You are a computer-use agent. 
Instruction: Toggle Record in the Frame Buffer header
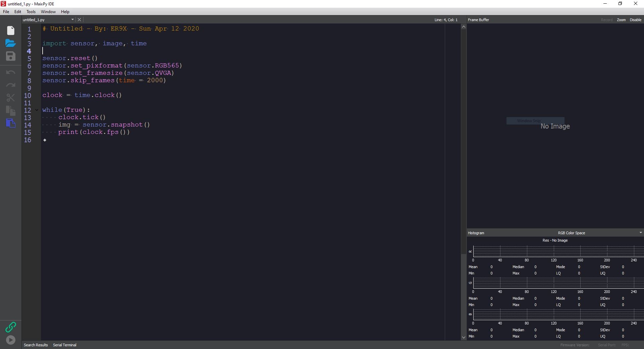point(606,20)
